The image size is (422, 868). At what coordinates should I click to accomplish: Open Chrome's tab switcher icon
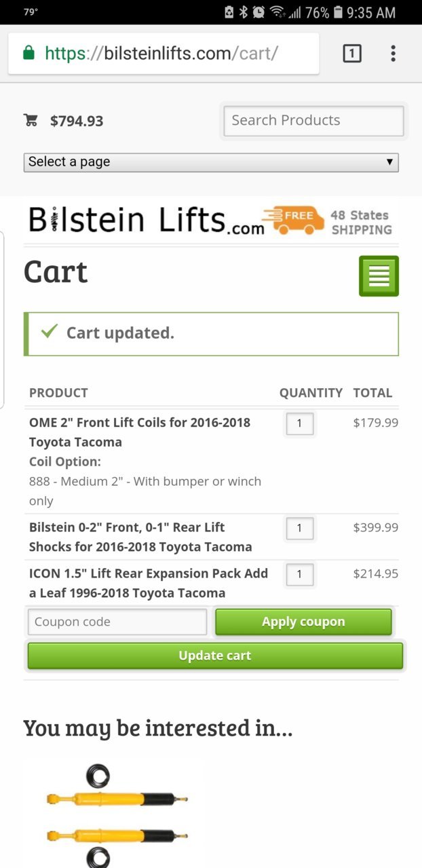[x=352, y=53]
